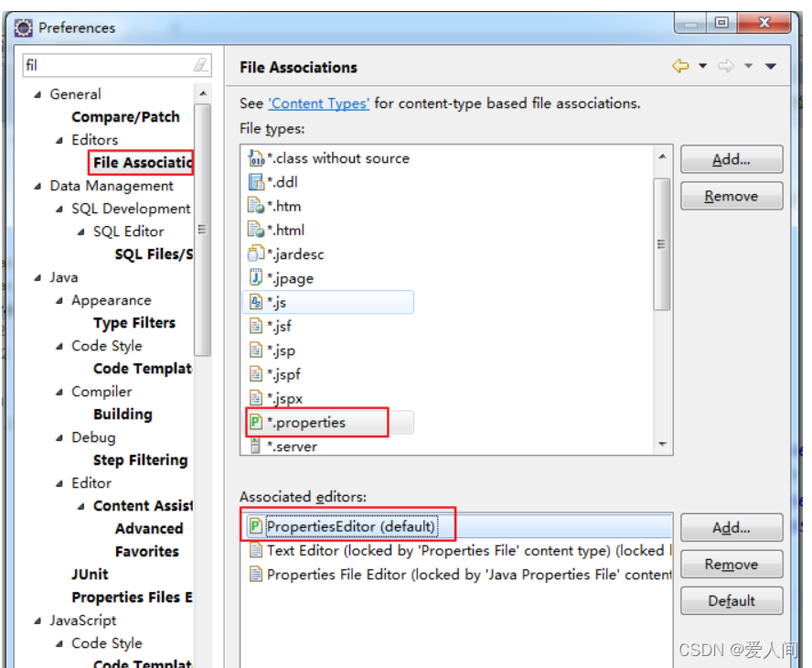Click the *.jardesc file type icon
Viewport: 812px width, 668px height.
[x=256, y=254]
